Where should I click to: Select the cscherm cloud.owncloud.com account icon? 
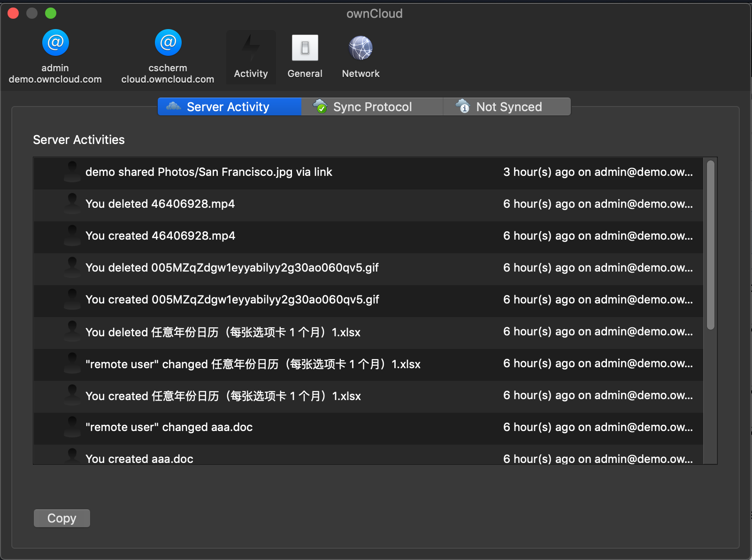[168, 43]
